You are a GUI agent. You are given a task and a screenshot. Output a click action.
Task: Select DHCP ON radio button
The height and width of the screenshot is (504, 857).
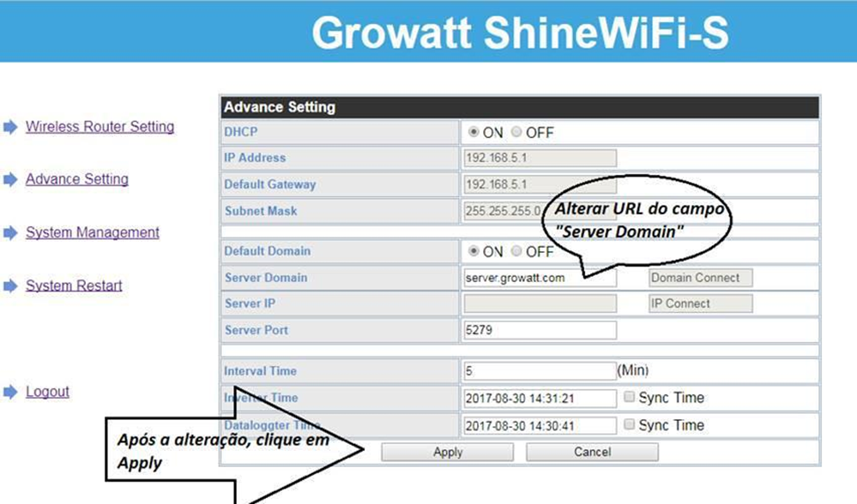coord(474,132)
